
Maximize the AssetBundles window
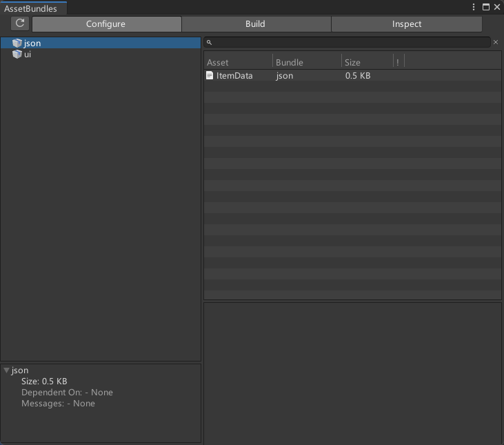pyautogui.click(x=485, y=7)
